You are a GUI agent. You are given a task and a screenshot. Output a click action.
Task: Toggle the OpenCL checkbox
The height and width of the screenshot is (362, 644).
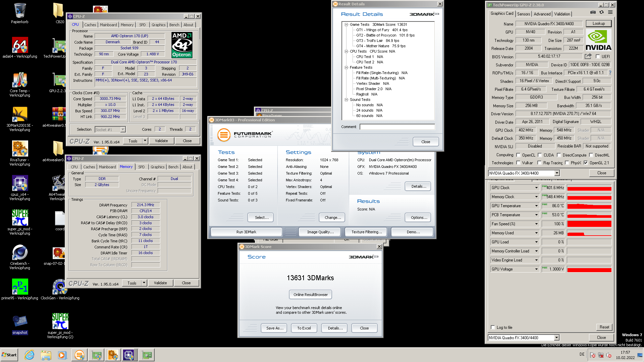click(518, 155)
